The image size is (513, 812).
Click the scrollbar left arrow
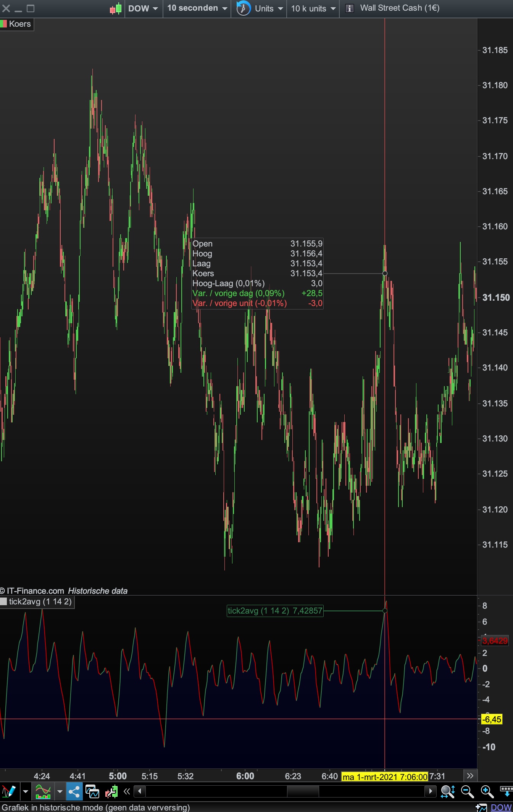click(140, 791)
